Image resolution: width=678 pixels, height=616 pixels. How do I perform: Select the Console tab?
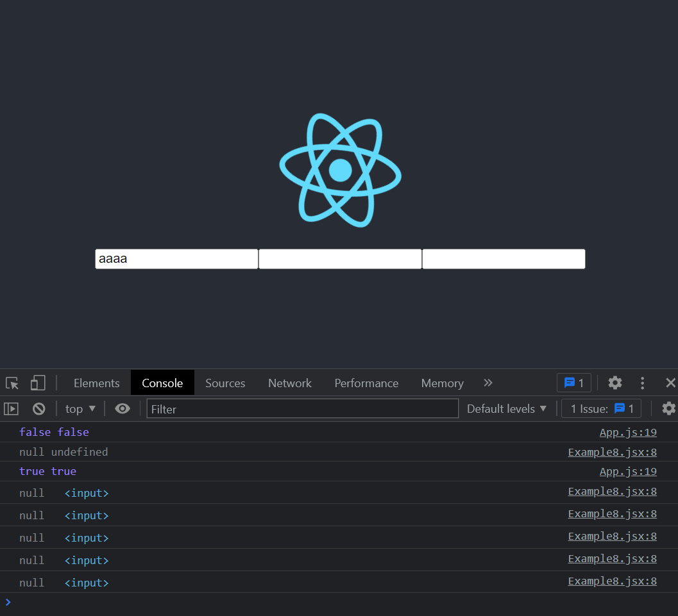point(162,383)
